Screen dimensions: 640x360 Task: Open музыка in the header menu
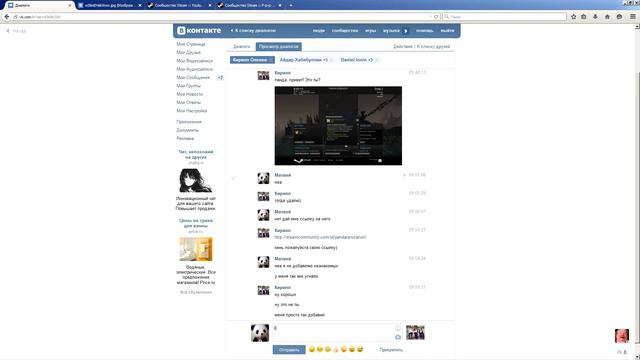391,31
